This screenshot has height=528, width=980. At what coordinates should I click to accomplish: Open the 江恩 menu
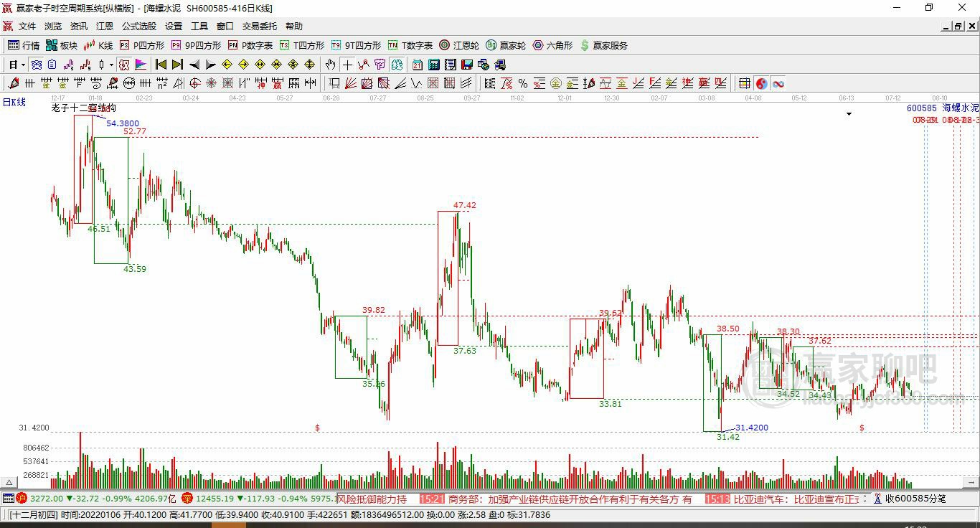pos(105,26)
